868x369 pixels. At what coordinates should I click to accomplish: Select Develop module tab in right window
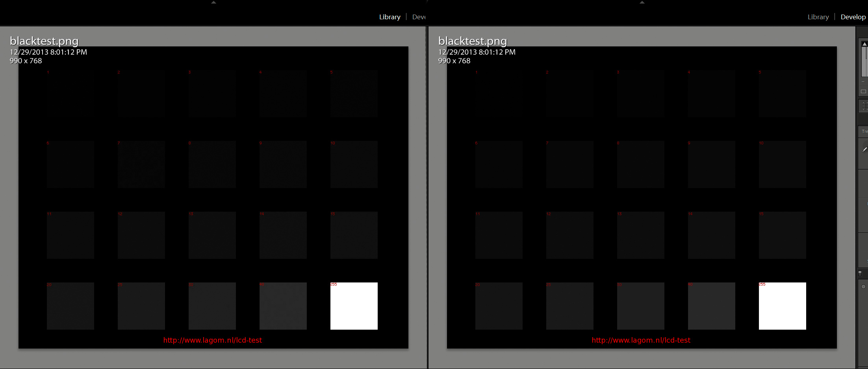tap(853, 17)
